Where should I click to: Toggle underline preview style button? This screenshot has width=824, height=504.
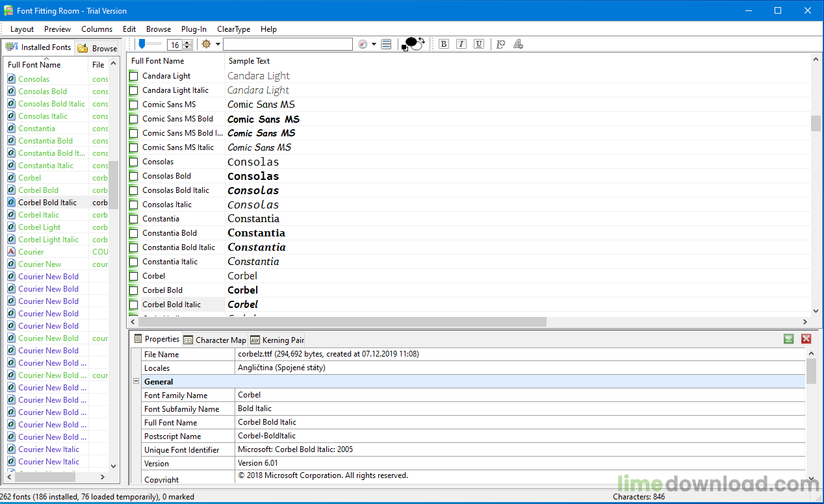tap(479, 44)
